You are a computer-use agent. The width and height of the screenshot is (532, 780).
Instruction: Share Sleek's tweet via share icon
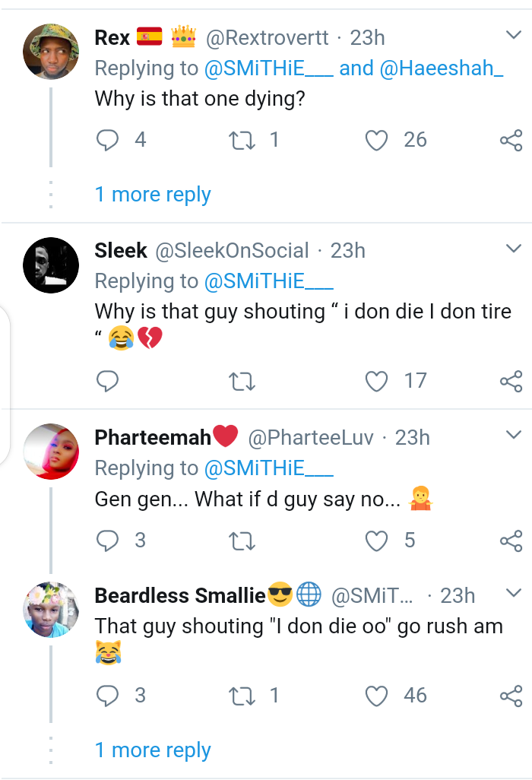point(511,382)
